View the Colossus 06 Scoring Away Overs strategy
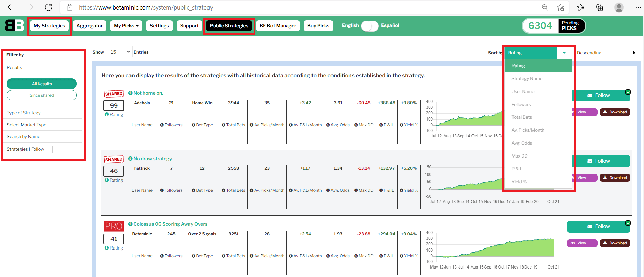Viewport: 644px width, 277px height. tap(582, 243)
